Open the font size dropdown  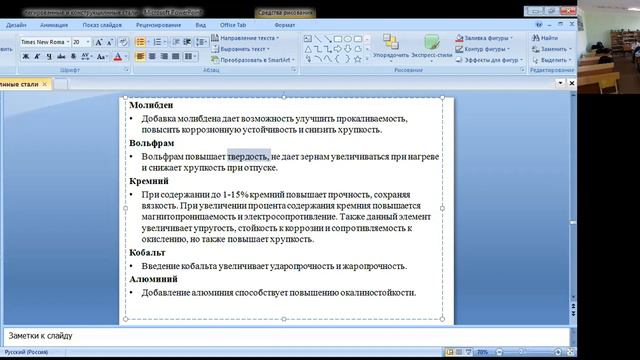click(x=87, y=42)
